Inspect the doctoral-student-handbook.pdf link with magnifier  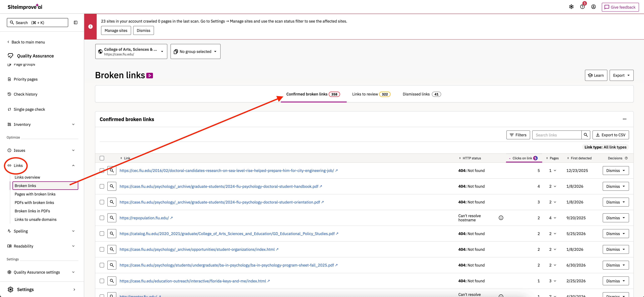pos(112,186)
